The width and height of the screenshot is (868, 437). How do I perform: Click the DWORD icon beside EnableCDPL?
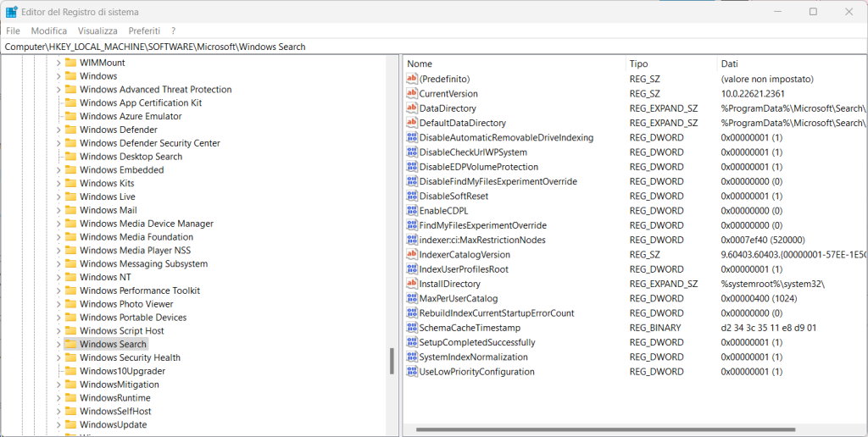point(411,211)
